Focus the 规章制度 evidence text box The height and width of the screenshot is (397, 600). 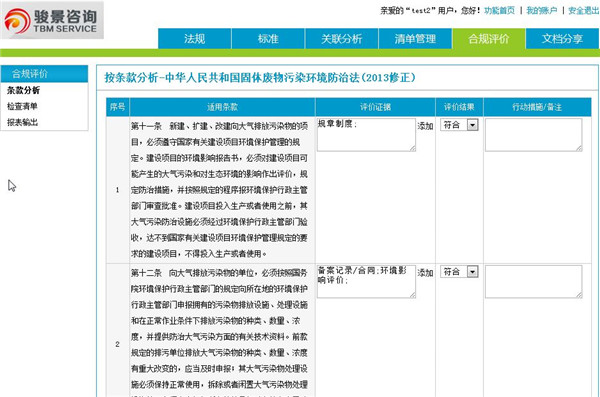coord(366,135)
